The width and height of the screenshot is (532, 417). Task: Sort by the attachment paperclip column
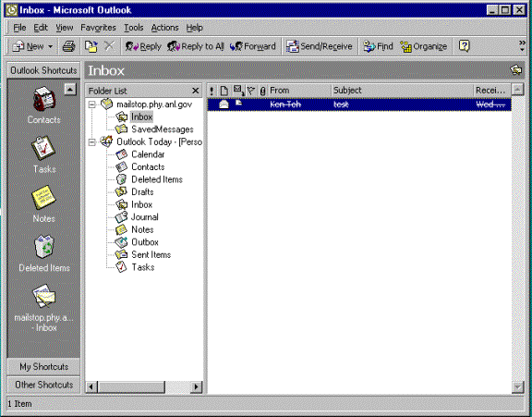point(262,91)
